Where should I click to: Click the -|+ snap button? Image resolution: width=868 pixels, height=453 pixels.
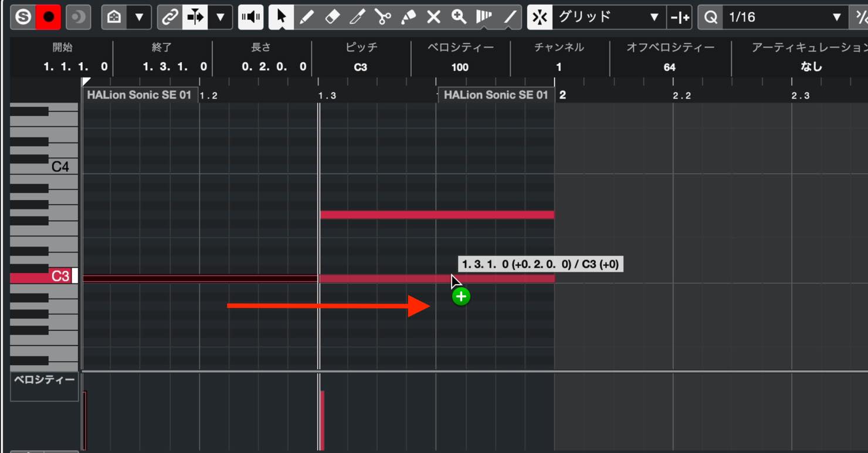point(679,17)
